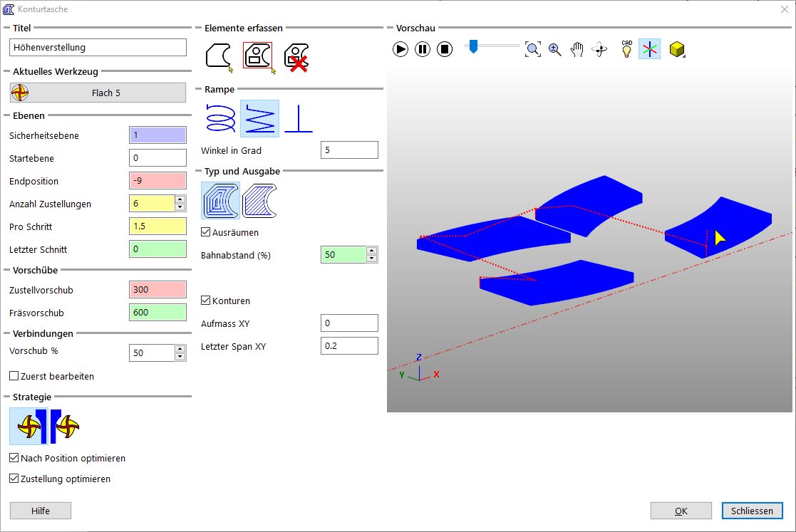Viewport: 796px width, 532px height.
Task: Click the delete elements icon with red X
Action: [296, 56]
